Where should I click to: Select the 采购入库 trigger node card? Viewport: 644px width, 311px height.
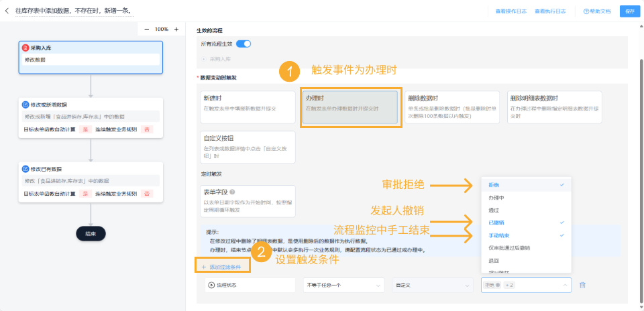tap(91, 58)
